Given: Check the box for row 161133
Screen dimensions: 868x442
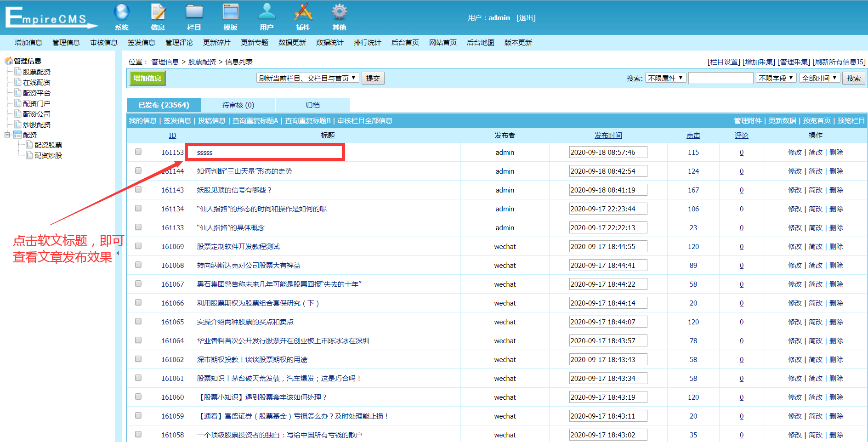Looking at the screenshot, I should pos(138,227).
